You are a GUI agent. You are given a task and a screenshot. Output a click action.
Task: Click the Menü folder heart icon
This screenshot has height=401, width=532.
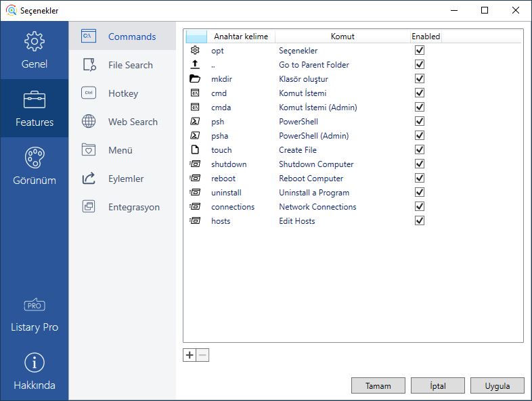point(89,149)
